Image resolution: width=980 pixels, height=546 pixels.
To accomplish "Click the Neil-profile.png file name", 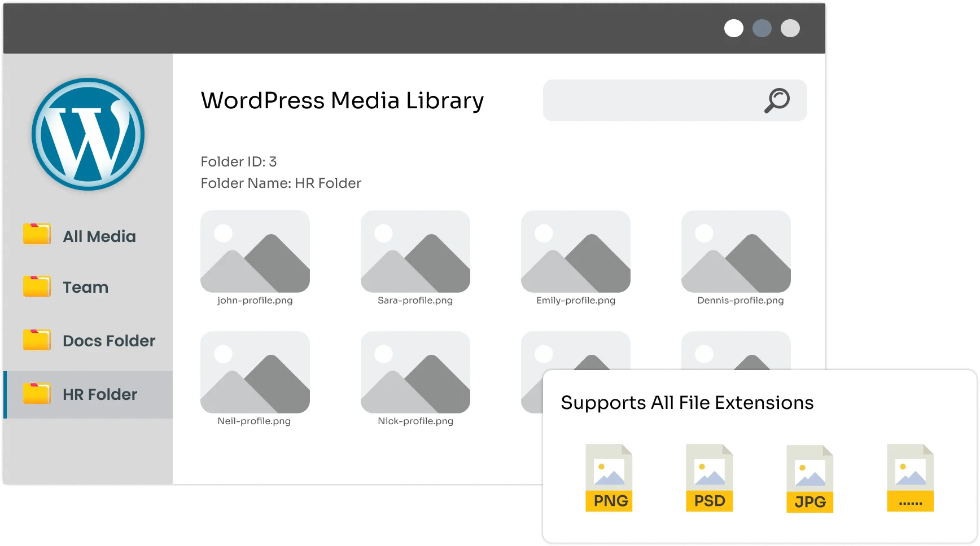I will click(255, 421).
